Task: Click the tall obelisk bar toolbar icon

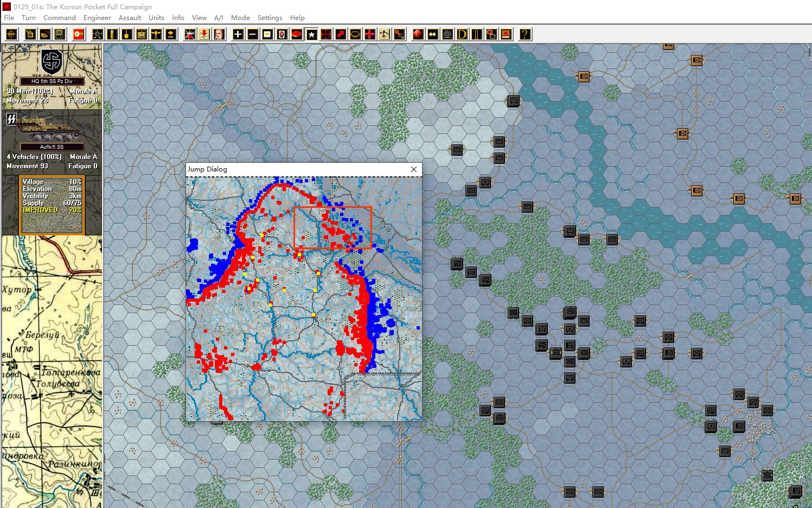Action: coord(476,34)
